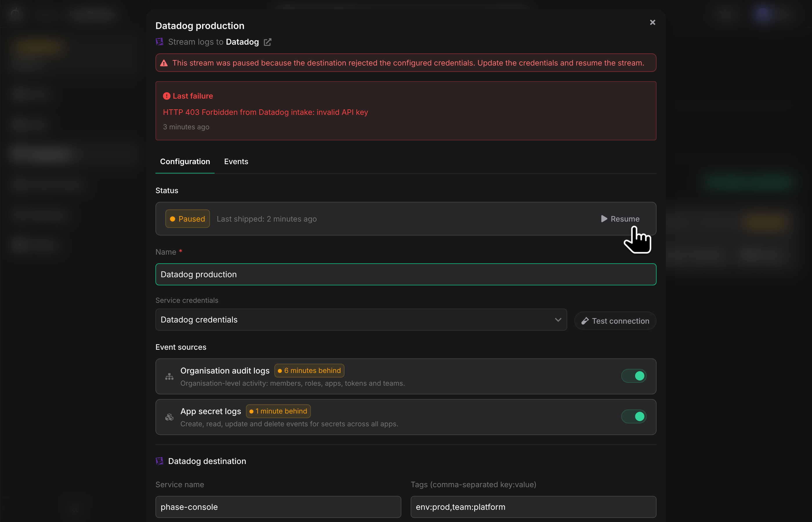812x522 pixels.
Task: Resume the paused log stream
Action: click(620, 219)
